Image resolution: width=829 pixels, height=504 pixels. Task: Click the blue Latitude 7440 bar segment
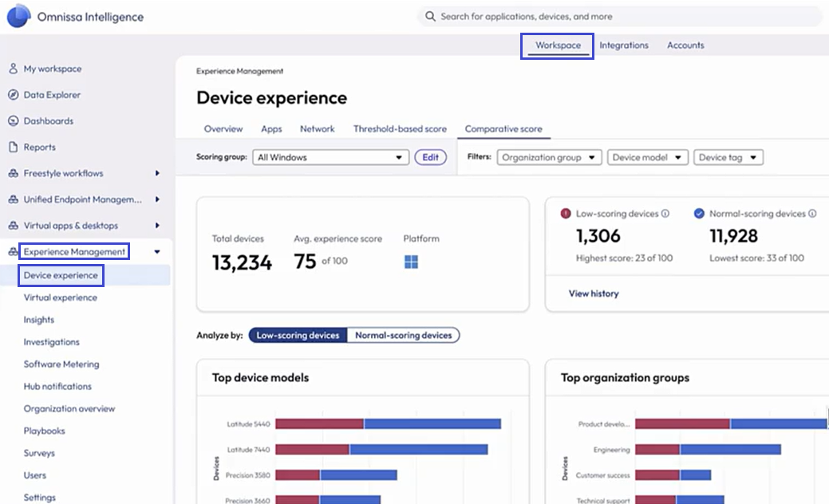(x=418, y=450)
